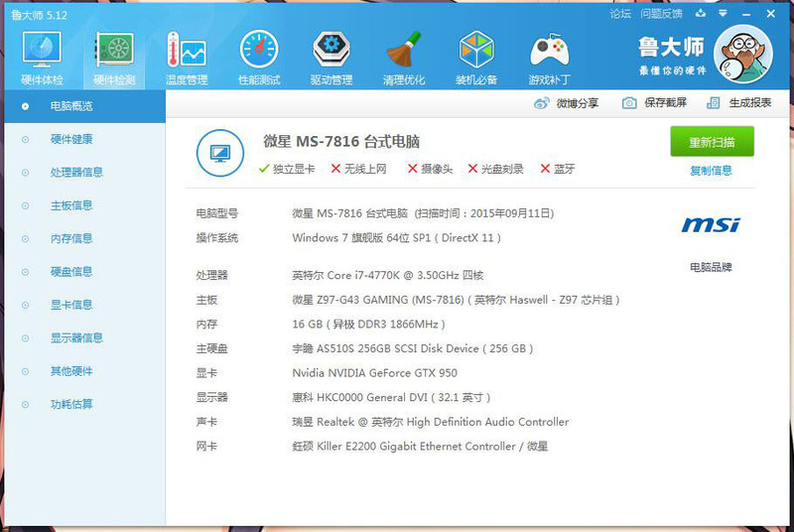Image resolution: width=794 pixels, height=532 pixels.
Task: Click the 网卡 field label
Action: coord(206,446)
